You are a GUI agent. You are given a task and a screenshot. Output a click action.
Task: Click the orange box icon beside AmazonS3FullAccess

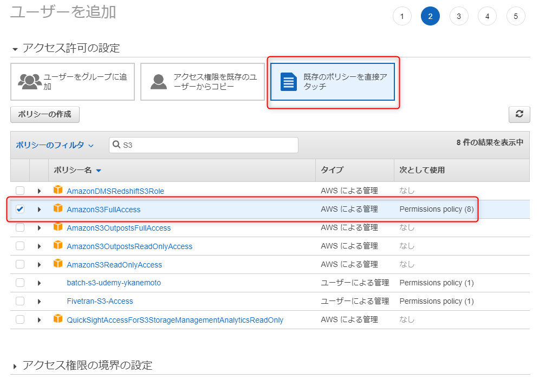(58, 208)
